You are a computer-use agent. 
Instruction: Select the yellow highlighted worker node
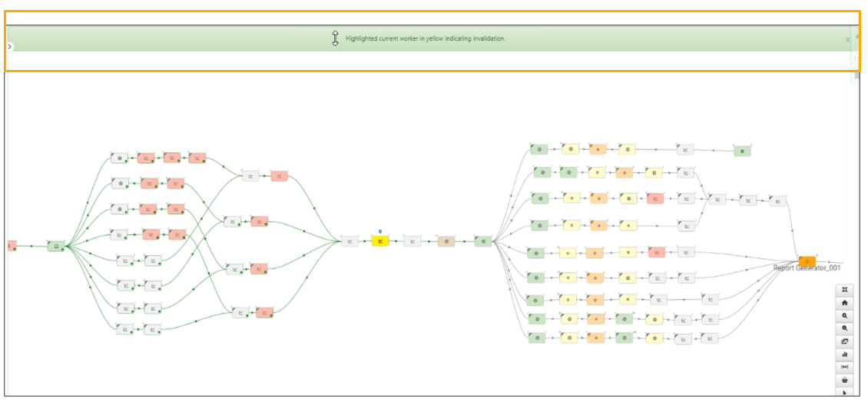pyautogui.click(x=379, y=241)
